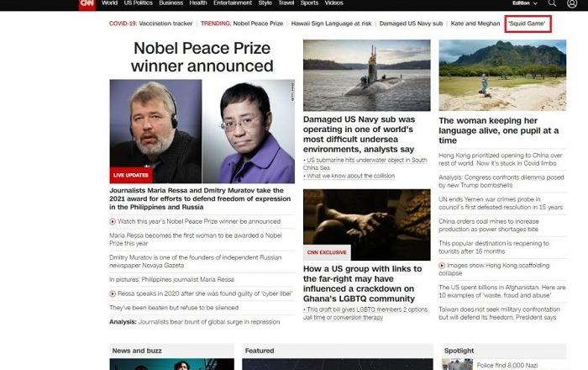
Task: Select the 'Squid Game' trending link
Action: tap(527, 24)
